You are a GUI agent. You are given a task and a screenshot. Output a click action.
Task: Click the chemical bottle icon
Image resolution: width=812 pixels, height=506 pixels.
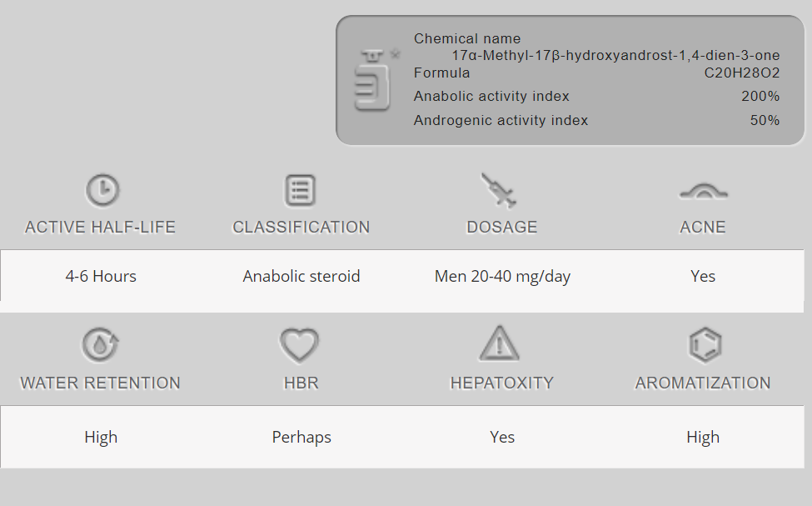[374, 82]
